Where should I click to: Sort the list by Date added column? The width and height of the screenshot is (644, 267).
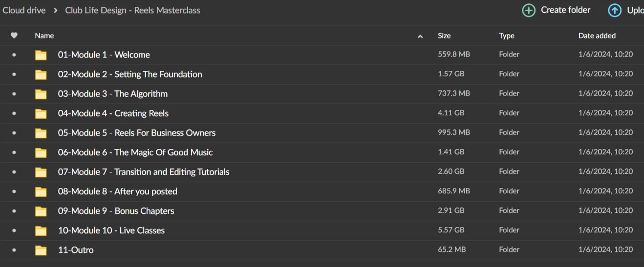pyautogui.click(x=597, y=36)
